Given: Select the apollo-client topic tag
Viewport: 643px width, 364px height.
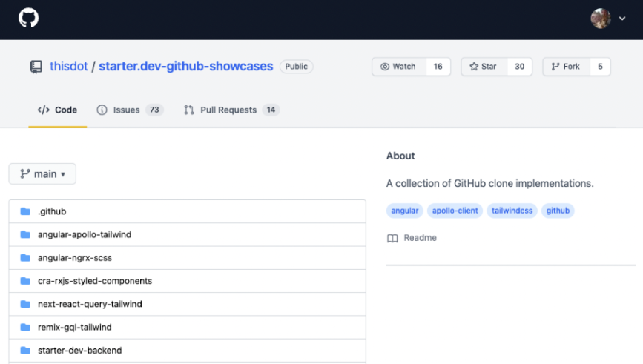Looking at the screenshot, I should click(x=455, y=211).
